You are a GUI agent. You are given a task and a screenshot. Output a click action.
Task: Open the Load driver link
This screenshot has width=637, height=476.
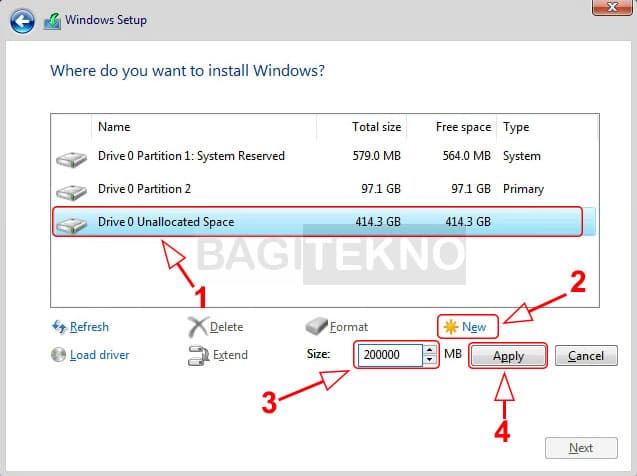[100, 355]
